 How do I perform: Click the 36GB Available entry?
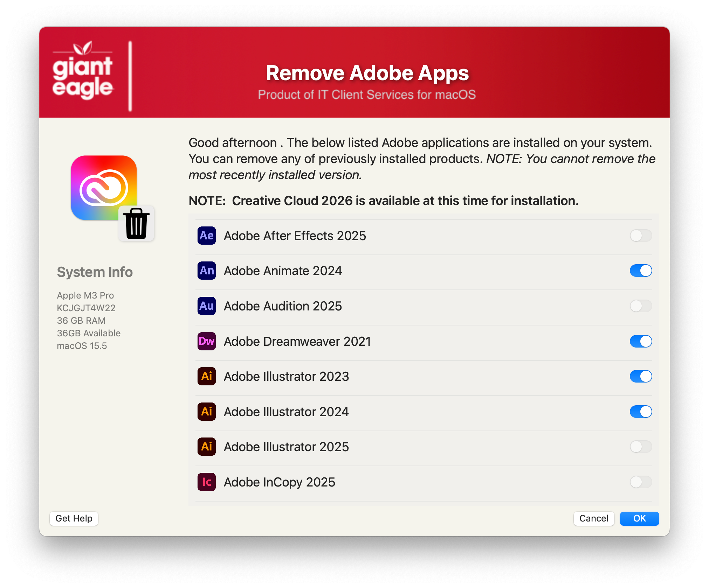coord(89,333)
